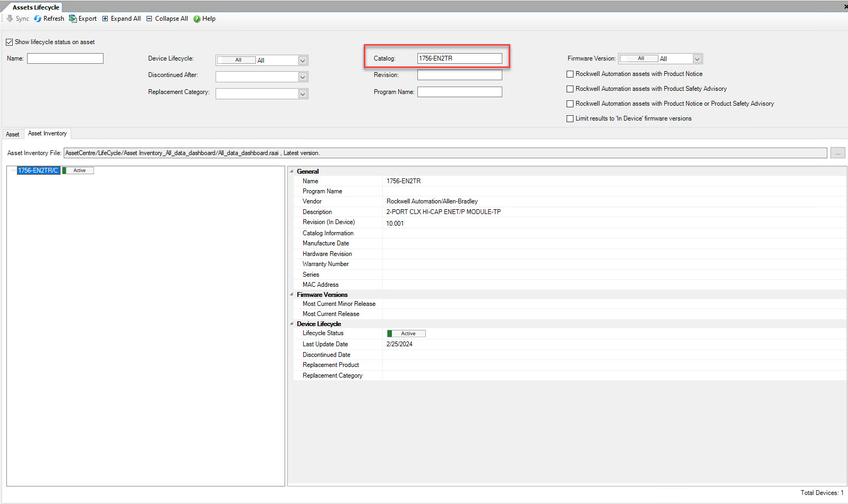Click the Description value 2-PORT CLX HI-CAP ENET/P MODULE-TP

coord(443,212)
